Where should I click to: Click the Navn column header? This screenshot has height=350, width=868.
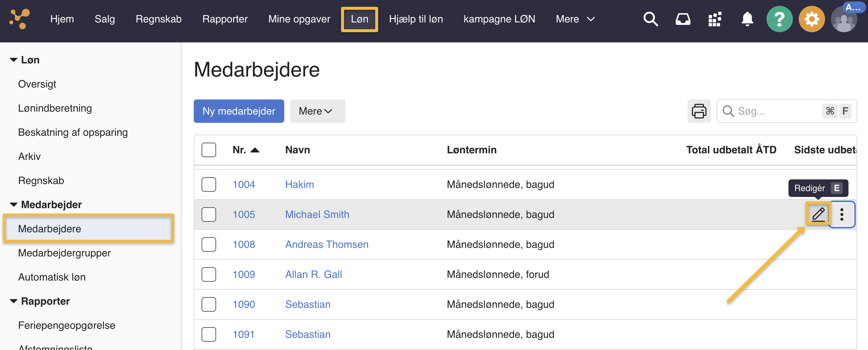[x=298, y=150]
